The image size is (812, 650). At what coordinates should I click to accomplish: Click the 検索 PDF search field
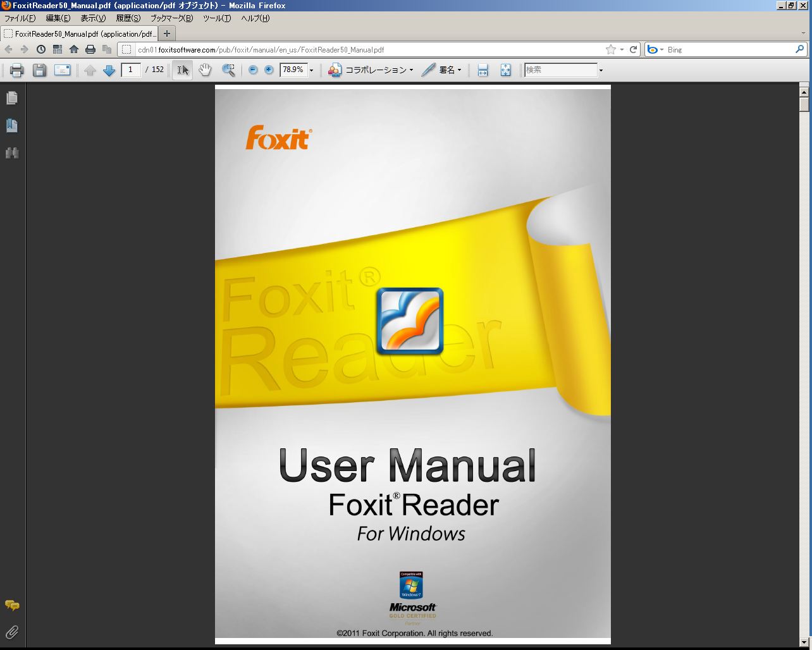(x=561, y=70)
